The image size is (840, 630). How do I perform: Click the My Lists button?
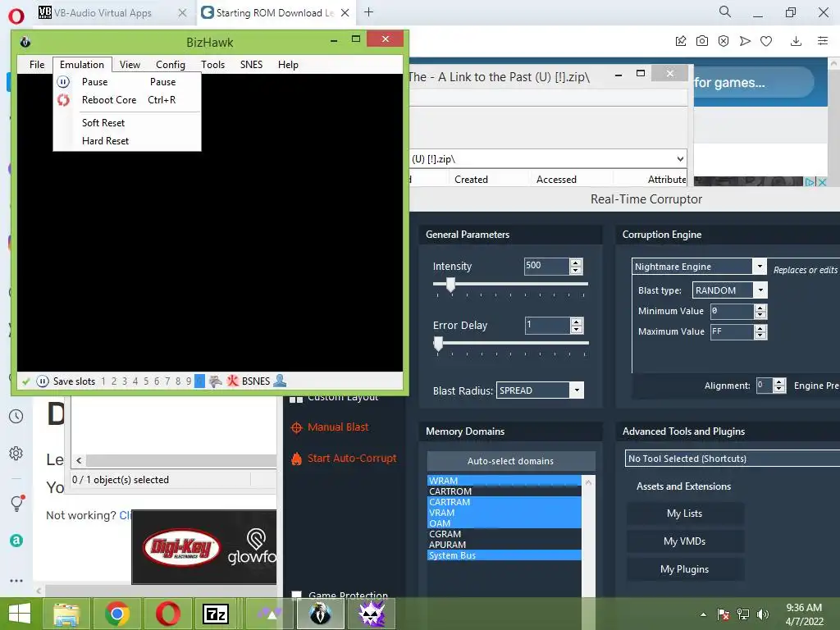685,514
